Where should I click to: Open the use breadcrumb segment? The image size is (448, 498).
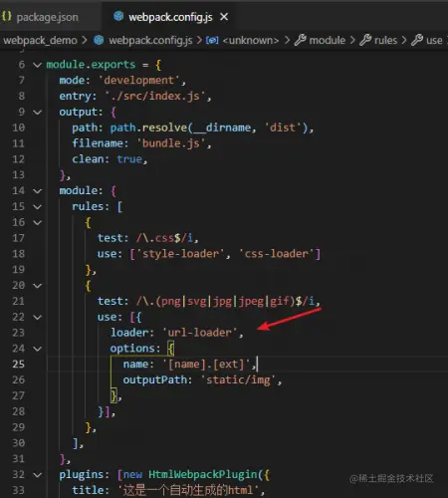434,41
